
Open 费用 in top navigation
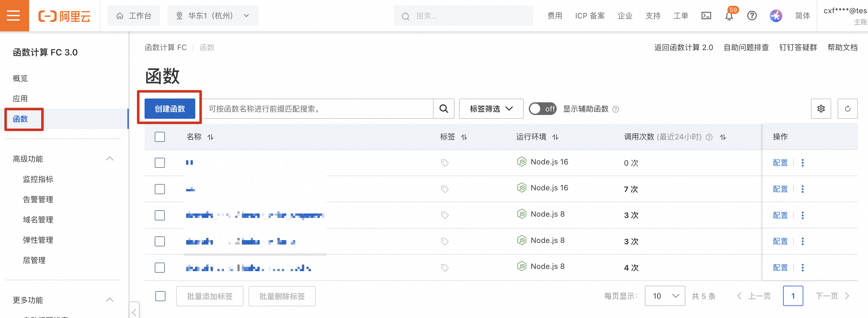[555, 16]
